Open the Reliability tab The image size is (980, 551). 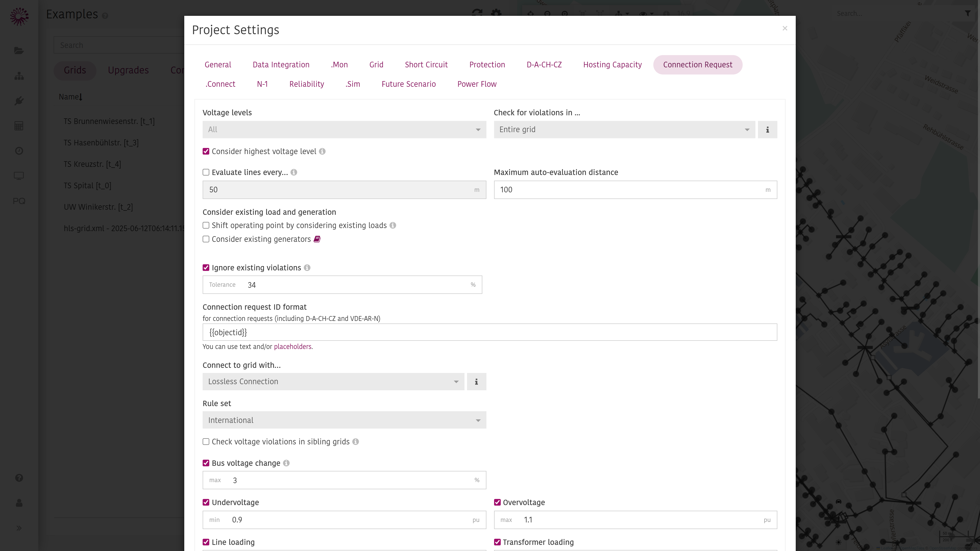[x=306, y=84]
